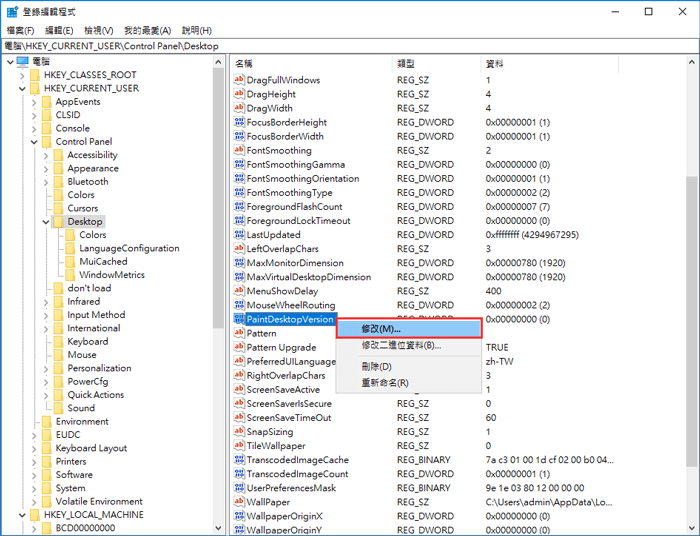Image resolution: width=700 pixels, height=536 pixels.
Task: Click the DWORD icon next to MouseWheelRouting
Action: pos(239,305)
